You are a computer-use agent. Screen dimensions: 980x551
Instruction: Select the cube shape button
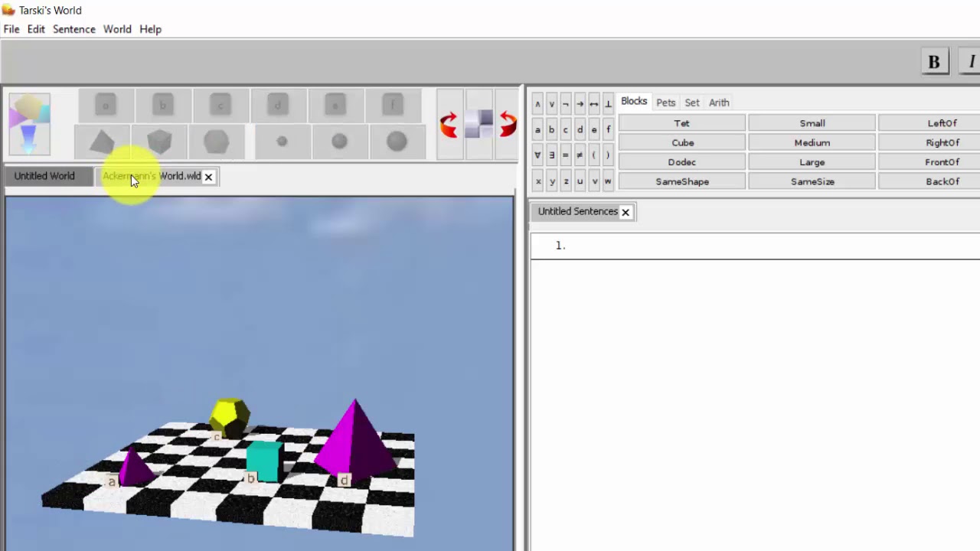[159, 142]
